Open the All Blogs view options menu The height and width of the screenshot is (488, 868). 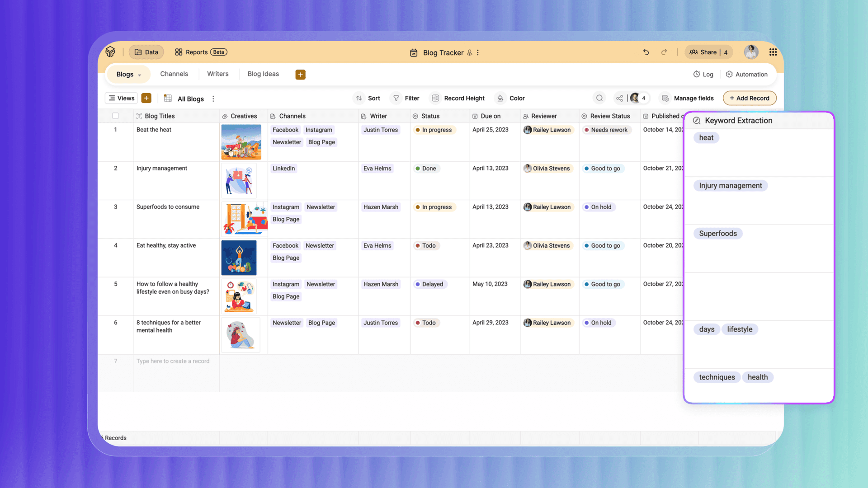pos(213,99)
